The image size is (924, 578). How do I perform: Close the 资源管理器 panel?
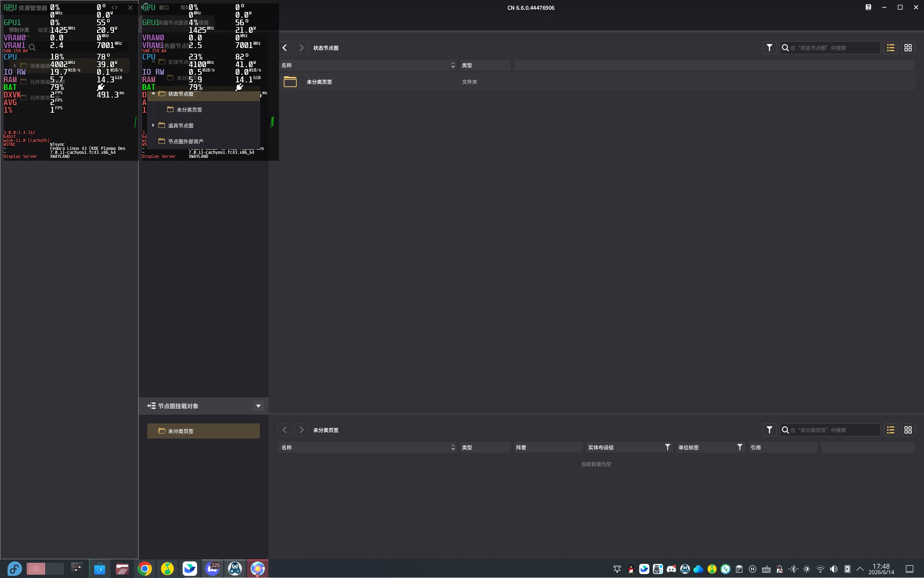click(x=130, y=8)
